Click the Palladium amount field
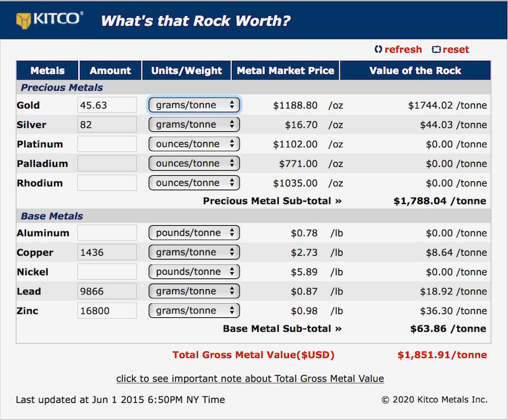Screen dimensions: 508x420 tap(107, 164)
